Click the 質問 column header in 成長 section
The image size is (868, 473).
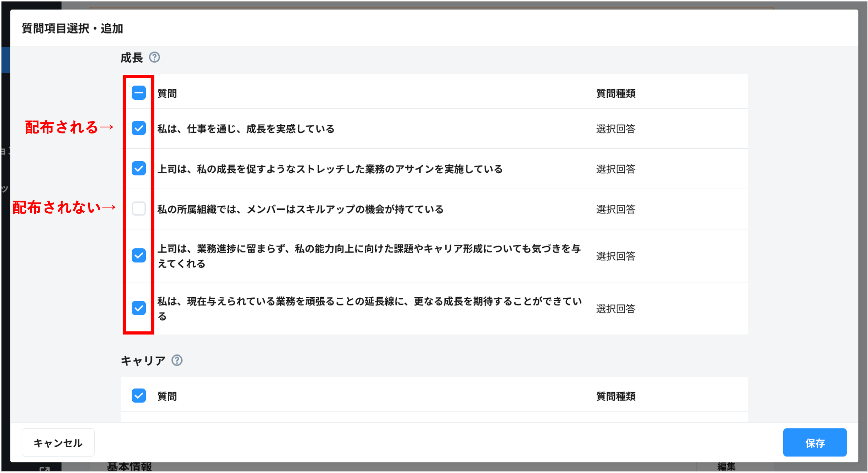167,93
